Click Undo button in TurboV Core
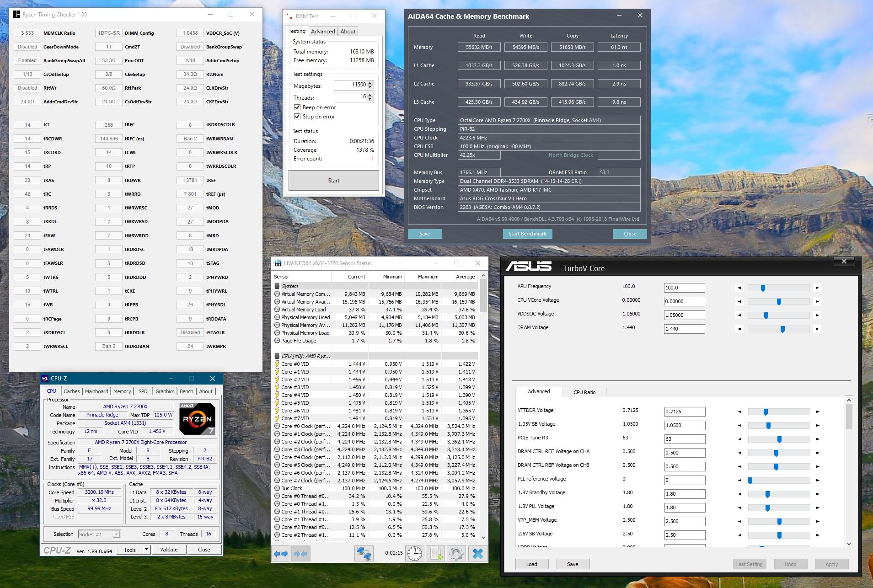The width and height of the screenshot is (873, 588). pyautogui.click(x=791, y=564)
